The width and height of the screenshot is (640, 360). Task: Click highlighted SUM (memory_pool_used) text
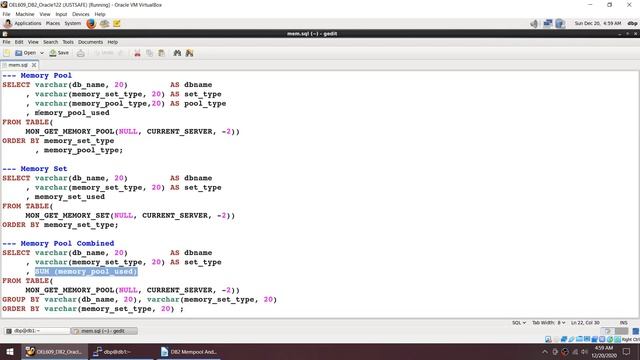point(86,271)
